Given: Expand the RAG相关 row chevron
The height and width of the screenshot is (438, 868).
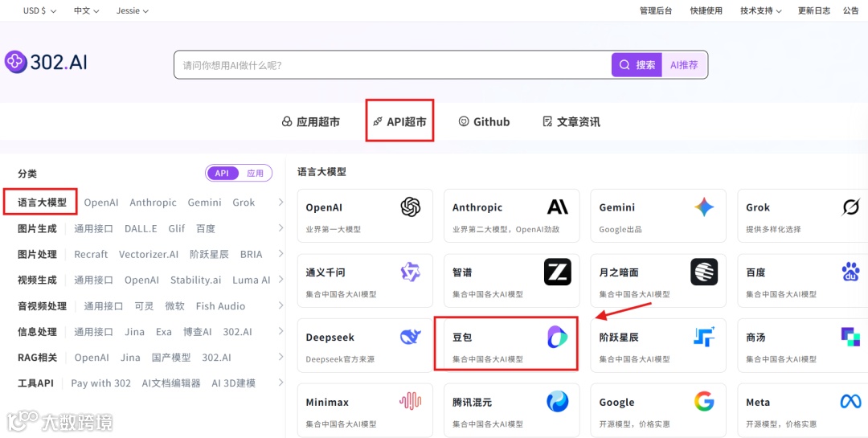Looking at the screenshot, I should tap(280, 357).
